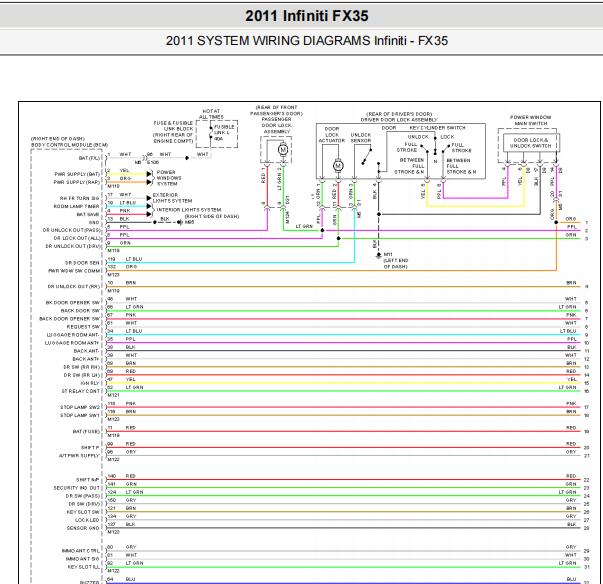Click the 'BAT (FUSE)' terminal label
Image resolution: width=603 pixels, height=584 pixels.
point(86,432)
